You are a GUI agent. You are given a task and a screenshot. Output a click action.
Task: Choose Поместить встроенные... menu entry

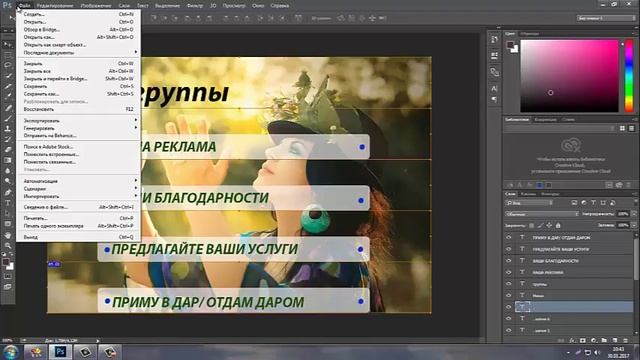tap(78, 154)
